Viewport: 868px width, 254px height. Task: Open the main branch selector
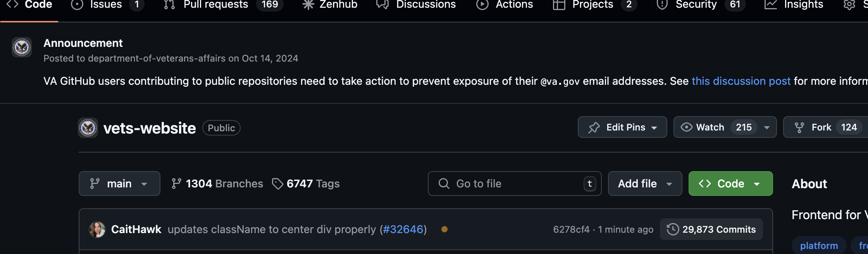(x=119, y=183)
